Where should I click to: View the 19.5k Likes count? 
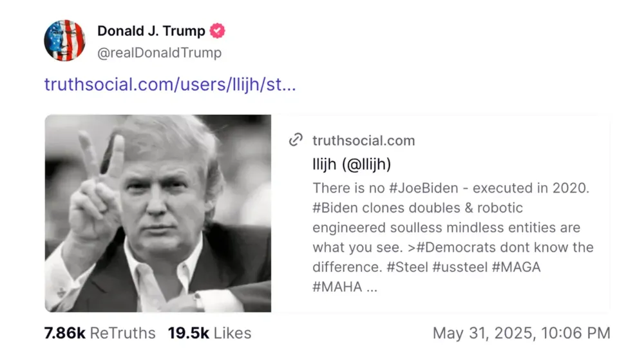(x=209, y=333)
